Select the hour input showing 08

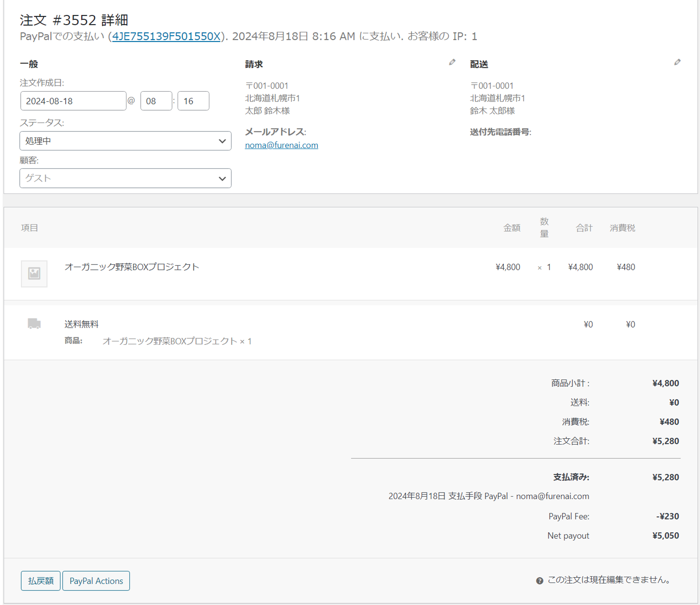[156, 101]
